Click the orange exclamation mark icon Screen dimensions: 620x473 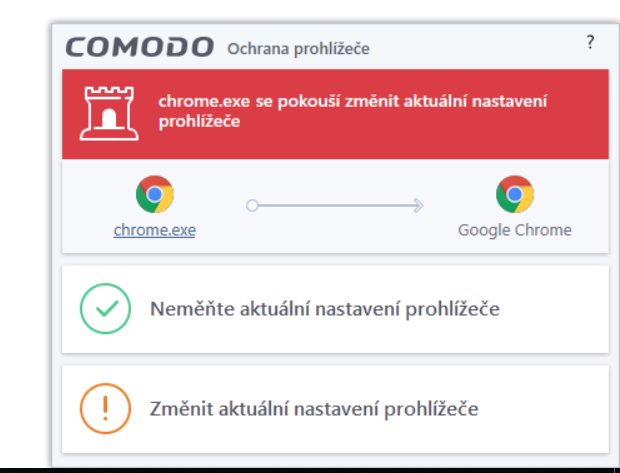(105, 409)
